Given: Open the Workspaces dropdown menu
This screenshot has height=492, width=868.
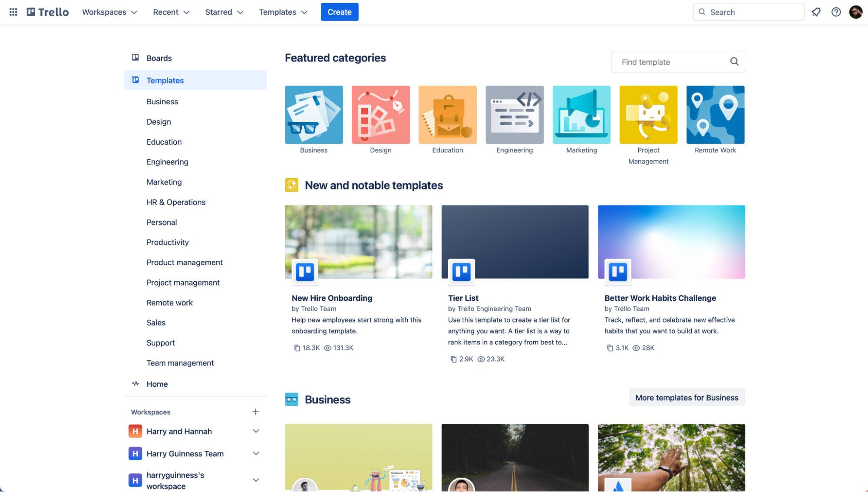Looking at the screenshot, I should coord(110,12).
